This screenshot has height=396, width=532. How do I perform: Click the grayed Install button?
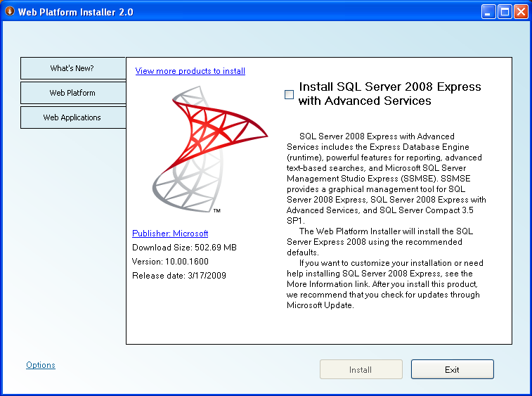pyautogui.click(x=361, y=369)
